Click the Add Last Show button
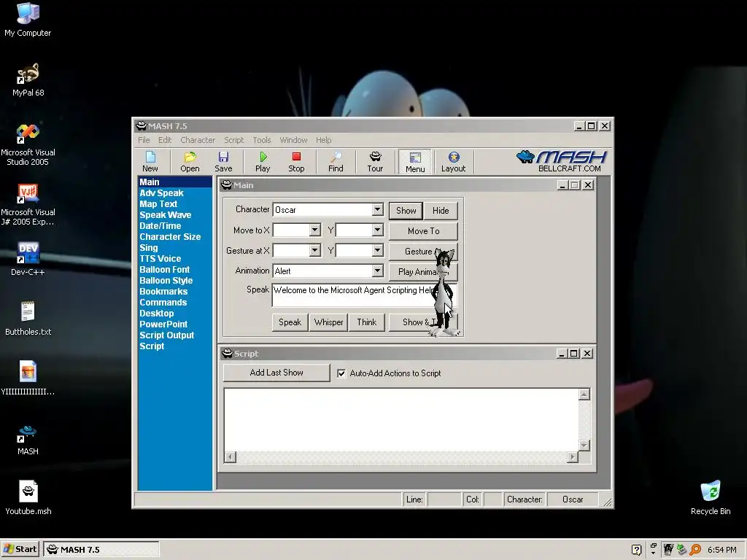 click(x=276, y=373)
